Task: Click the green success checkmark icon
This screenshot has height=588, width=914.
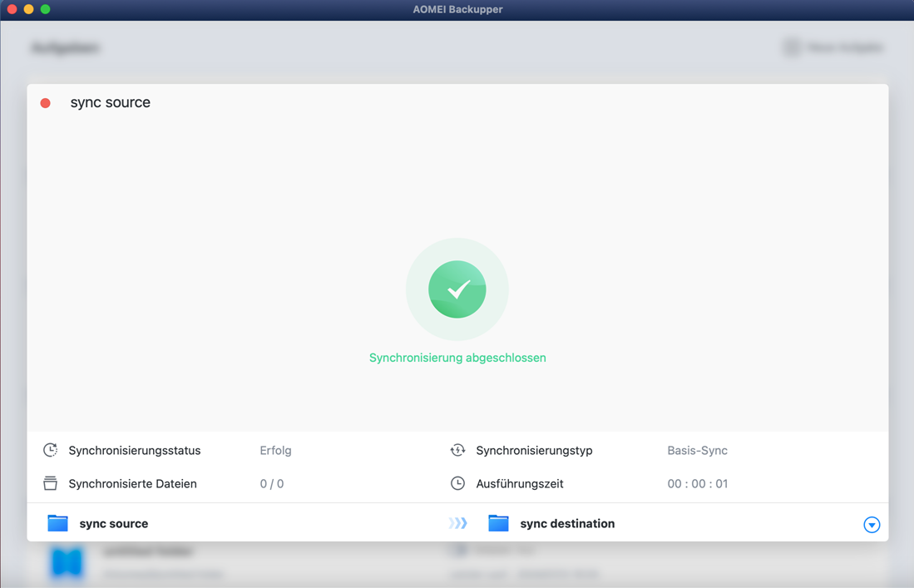Action: (457, 289)
